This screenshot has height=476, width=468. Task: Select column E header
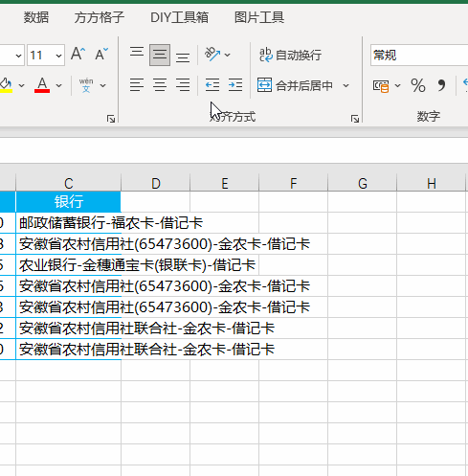click(224, 183)
